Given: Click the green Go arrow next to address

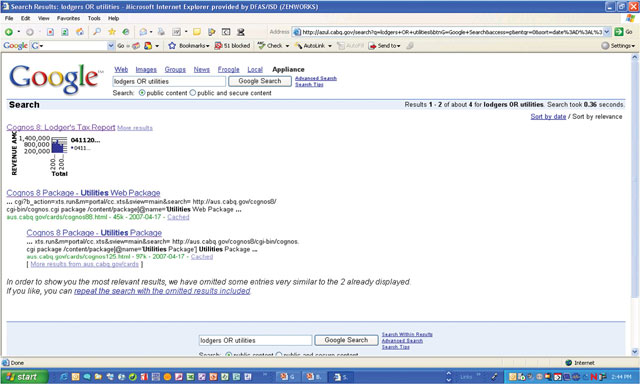Looking at the screenshot, I should tap(619, 32).
